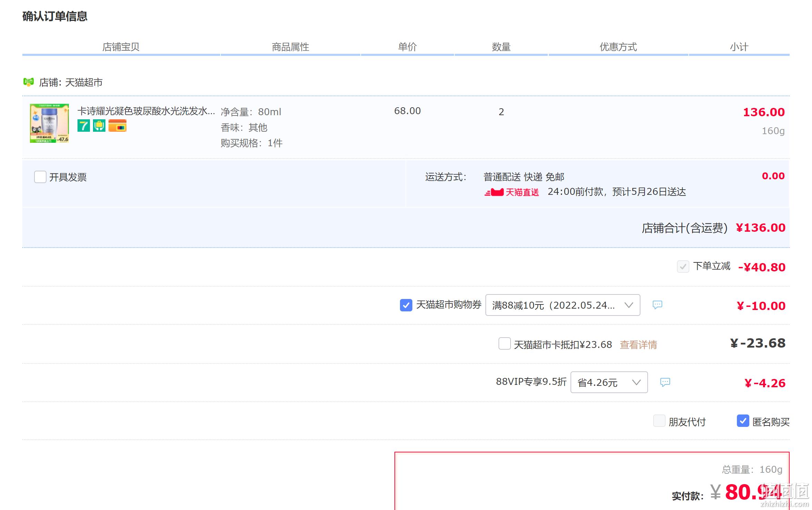Click the 店铺合计(含运费) ¥136.00 total

click(713, 228)
